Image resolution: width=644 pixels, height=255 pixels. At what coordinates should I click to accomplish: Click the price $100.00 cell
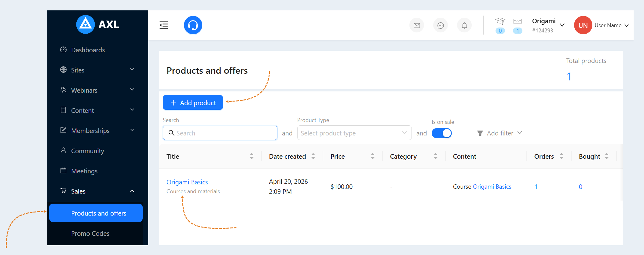[x=342, y=187]
